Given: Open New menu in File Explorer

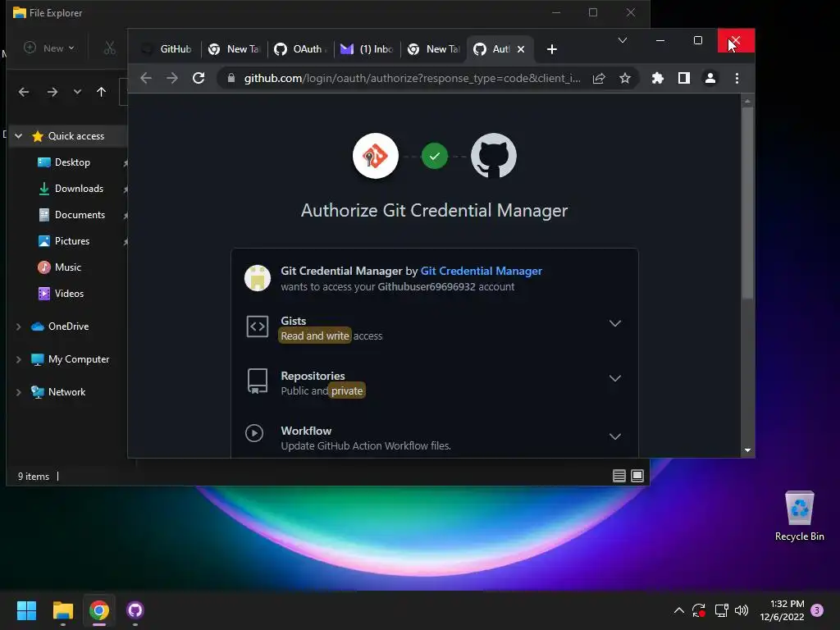Looking at the screenshot, I should pos(49,48).
